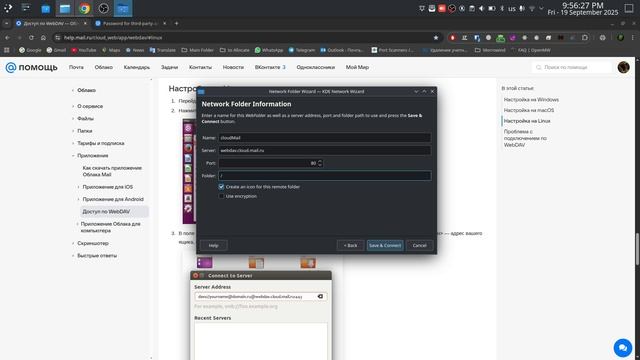Click the Server field with webdav.cloud.mail.ru

pos(324,150)
